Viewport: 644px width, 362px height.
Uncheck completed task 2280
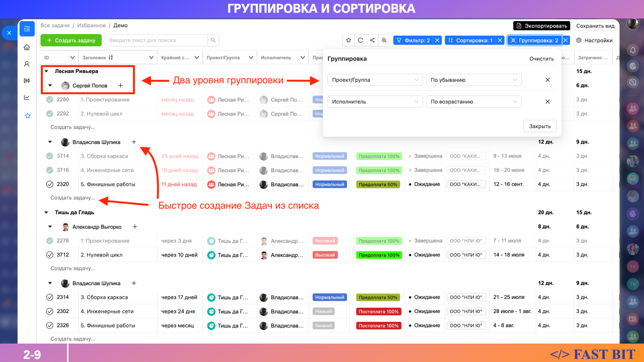50,100
